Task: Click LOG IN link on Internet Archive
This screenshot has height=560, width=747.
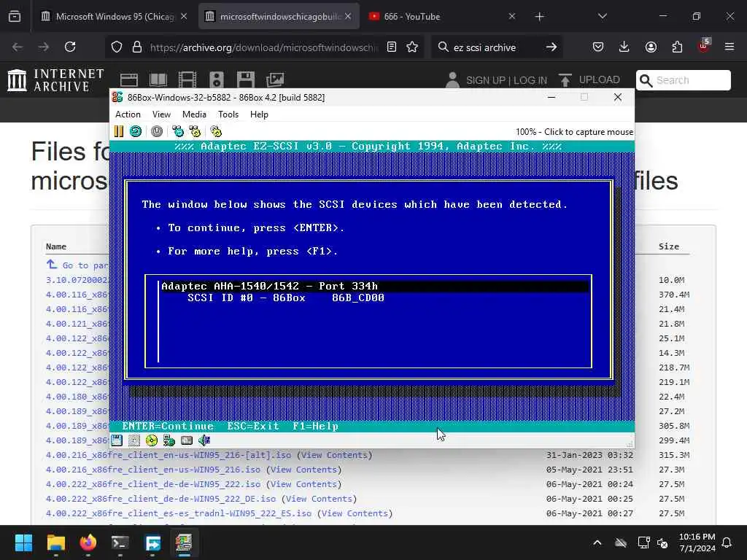Action: pos(530,80)
